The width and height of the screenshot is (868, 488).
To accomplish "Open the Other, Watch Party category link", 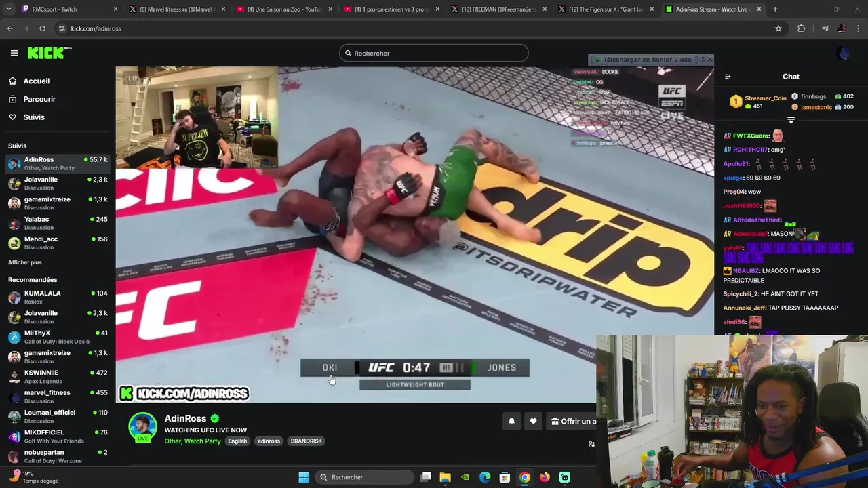I will (x=193, y=441).
